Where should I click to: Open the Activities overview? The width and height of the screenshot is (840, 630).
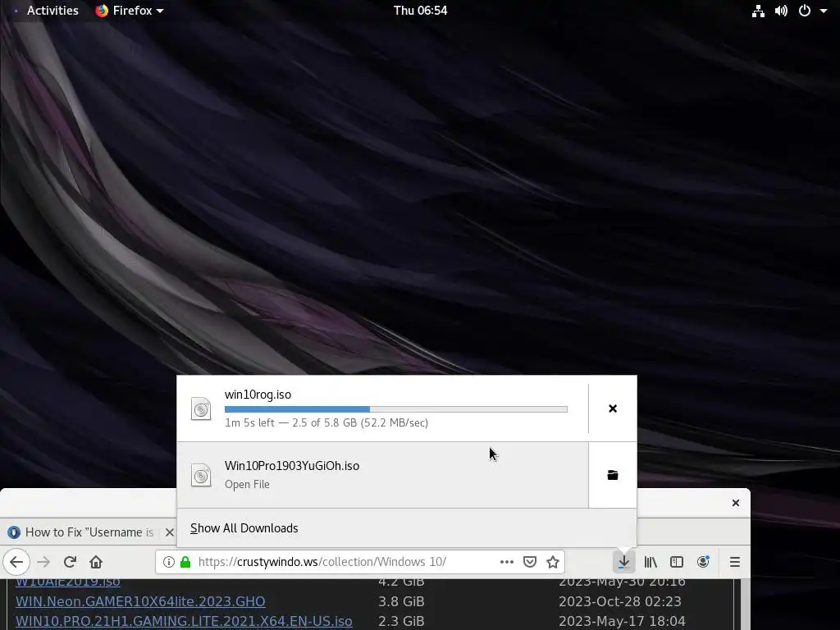click(52, 10)
